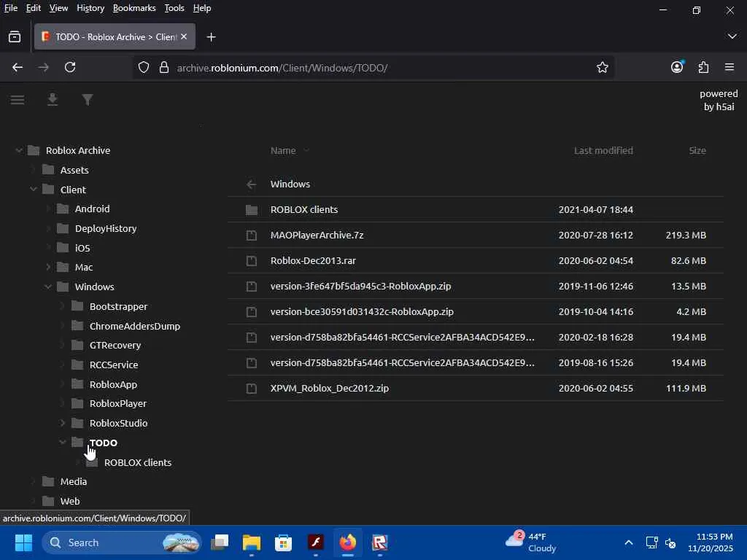Select DeployHistory folder in tree
The image size is (747, 560).
click(x=106, y=228)
